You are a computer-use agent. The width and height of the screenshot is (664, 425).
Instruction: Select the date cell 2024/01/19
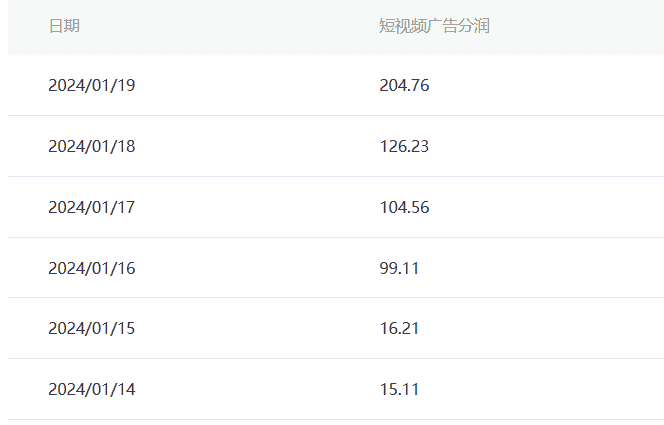pyautogui.click(x=91, y=86)
